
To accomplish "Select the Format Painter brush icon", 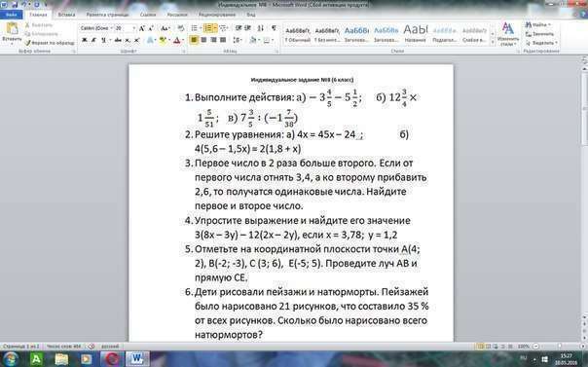I will tap(28, 43).
